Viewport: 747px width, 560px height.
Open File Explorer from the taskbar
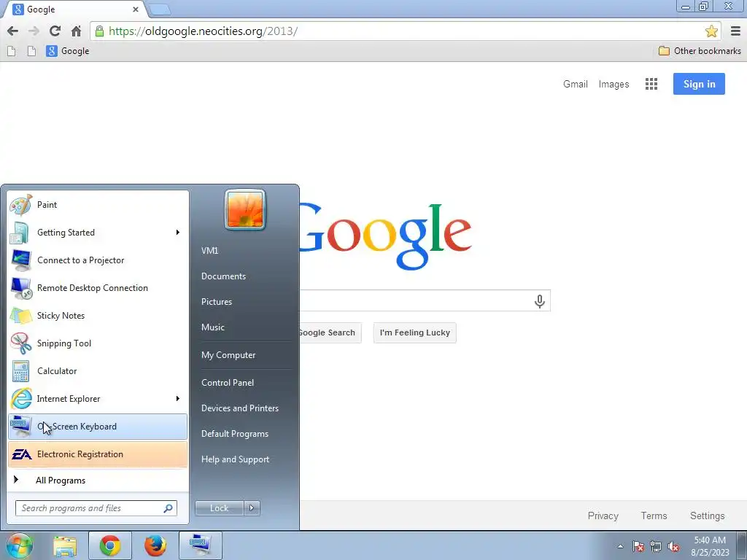tap(65, 546)
